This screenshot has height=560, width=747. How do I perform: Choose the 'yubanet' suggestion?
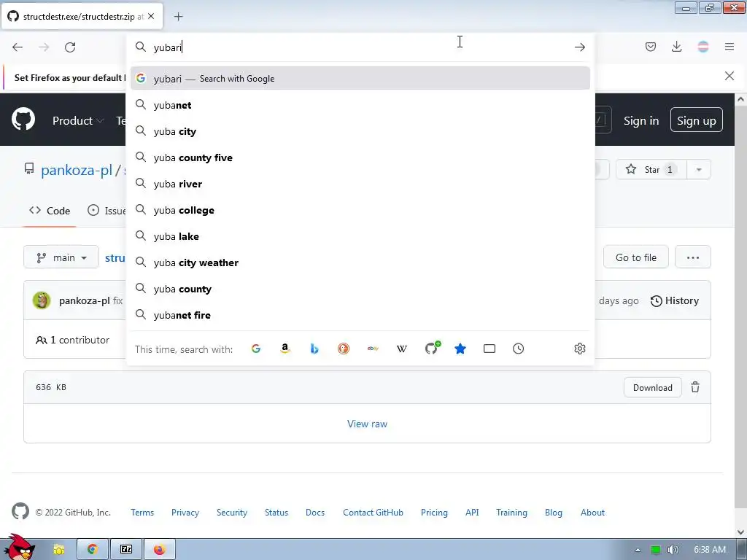pos(360,105)
